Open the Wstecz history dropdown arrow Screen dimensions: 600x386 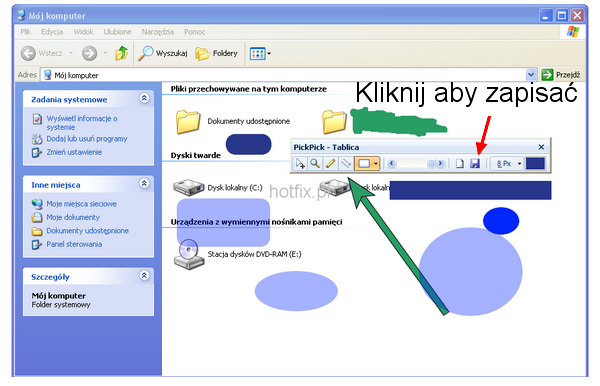(x=71, y=53)
